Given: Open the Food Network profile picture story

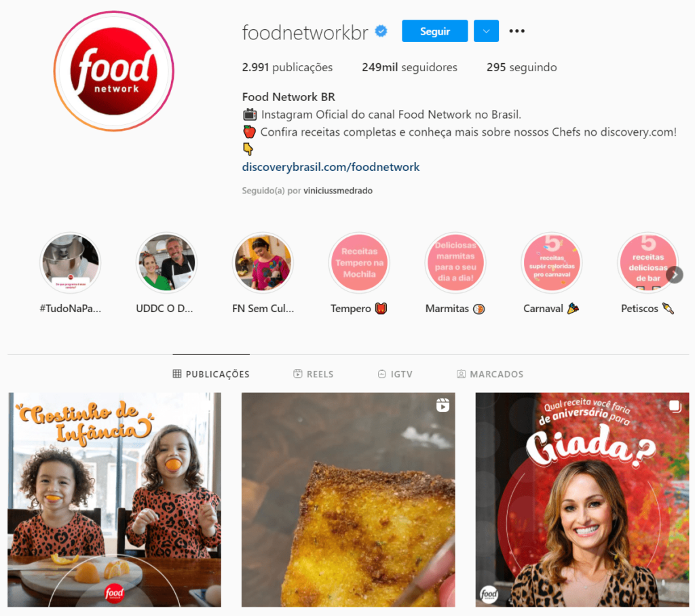Looking at the screenshot, I should [114, 71].
